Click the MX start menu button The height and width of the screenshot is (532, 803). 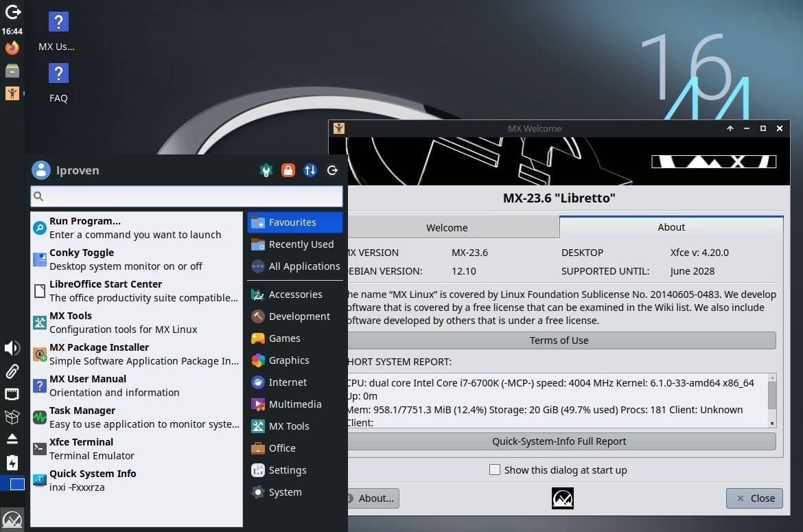[x=12, y=519]
